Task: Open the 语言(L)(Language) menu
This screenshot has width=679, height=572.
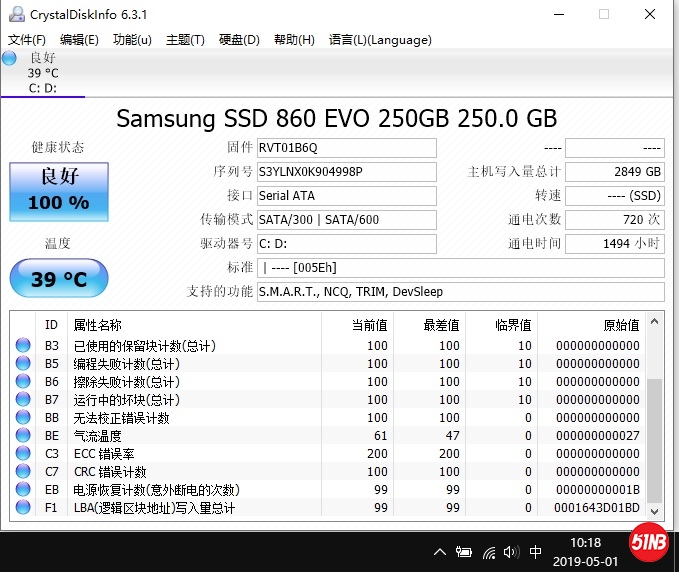Action: tap(380, 40)
